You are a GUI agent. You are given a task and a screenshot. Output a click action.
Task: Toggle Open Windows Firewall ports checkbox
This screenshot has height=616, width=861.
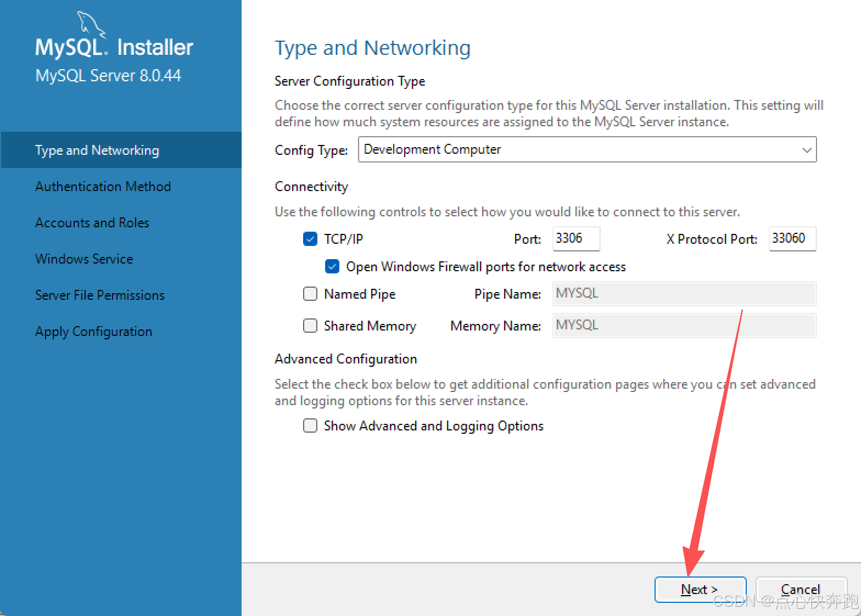tap(332, 266)
